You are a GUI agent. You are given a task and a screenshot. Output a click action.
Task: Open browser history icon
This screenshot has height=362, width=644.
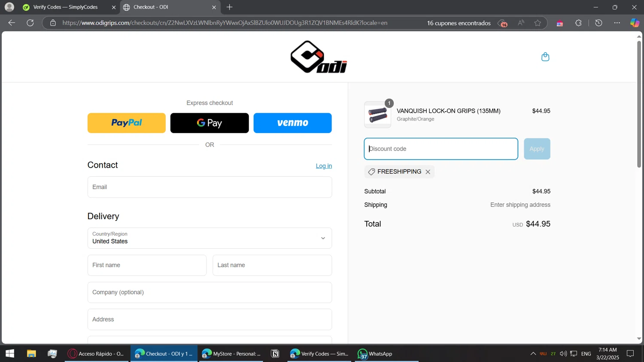[x=598, y=23]
